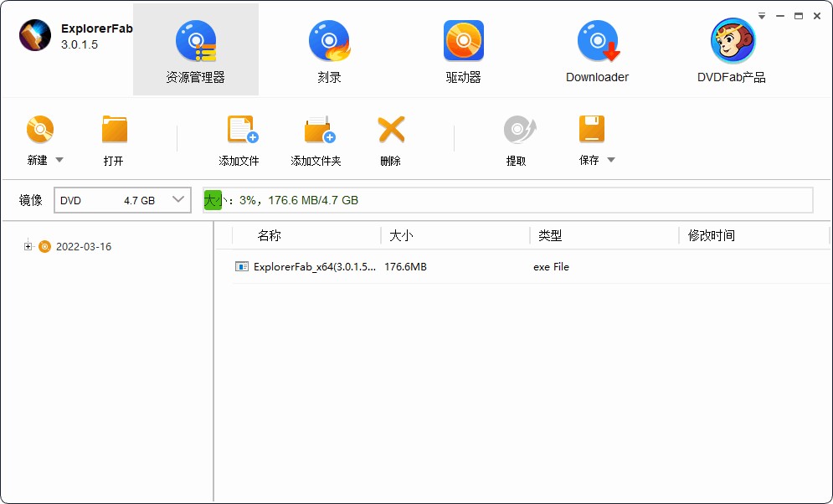Minimize the ExplorerFab window
The width and height of the screenshot is (833, 504).
780,17
